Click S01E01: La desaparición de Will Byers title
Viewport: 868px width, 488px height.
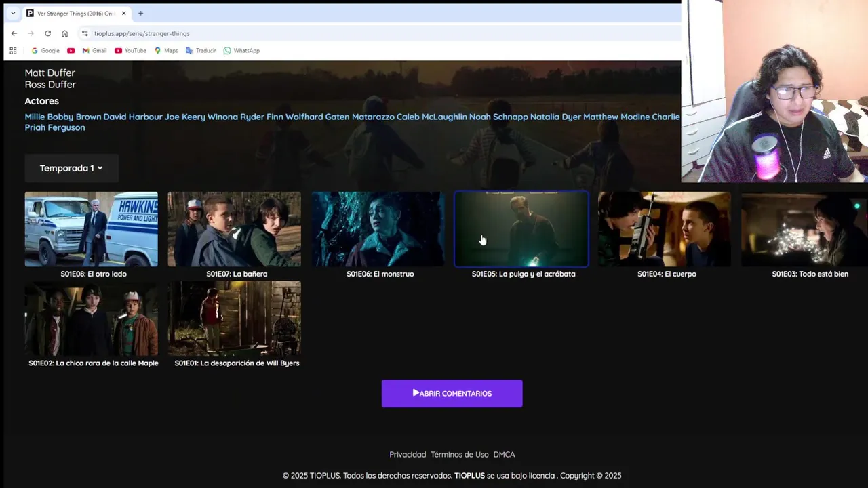tap(237, 363)
